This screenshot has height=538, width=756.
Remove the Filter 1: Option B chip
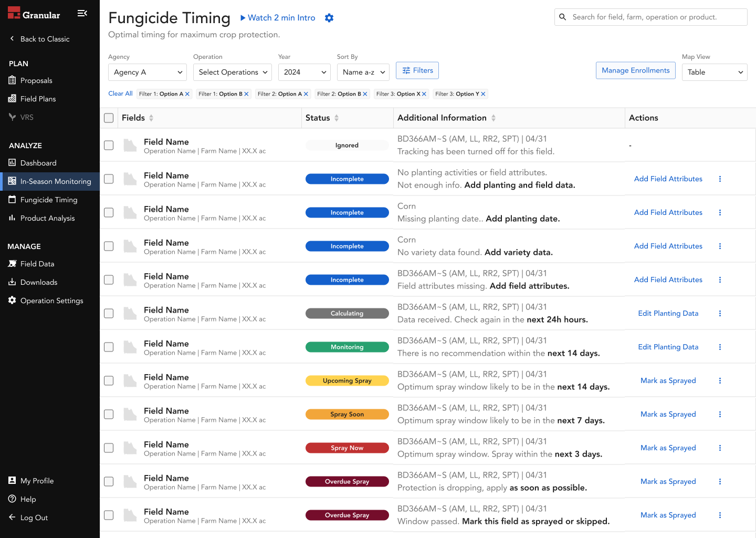tap(247, 94)
